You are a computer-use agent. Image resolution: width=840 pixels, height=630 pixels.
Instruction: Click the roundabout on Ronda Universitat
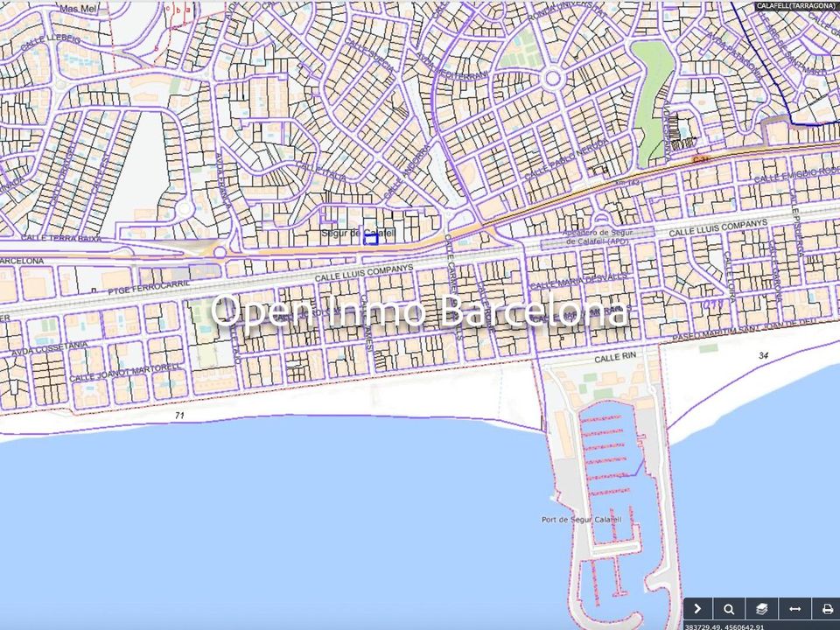(552, 80)
